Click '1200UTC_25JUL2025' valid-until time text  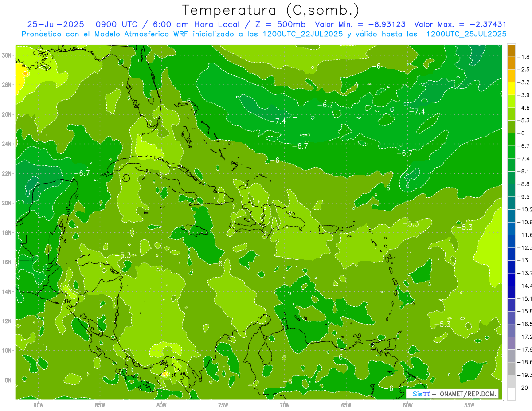[x=466, y=34]
